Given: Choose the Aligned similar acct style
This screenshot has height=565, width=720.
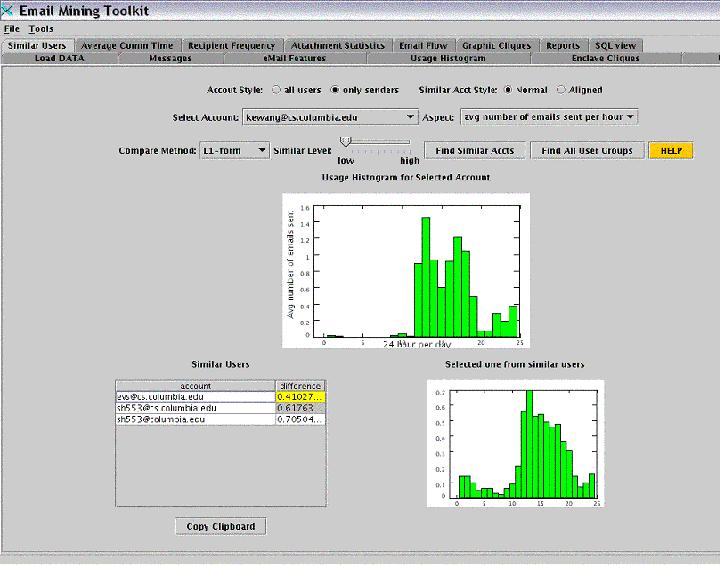Looking at the screenshot, I should tap(561, 90).
